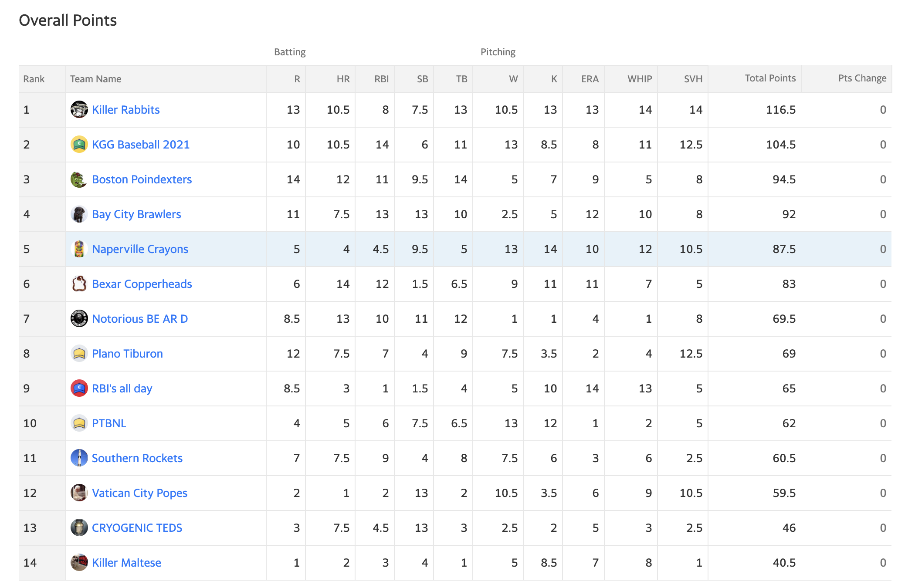This screenshot has width=915, height=588.
Task: Click the Bexar Copperheads snake logo
Action: (x=79, y=284)
